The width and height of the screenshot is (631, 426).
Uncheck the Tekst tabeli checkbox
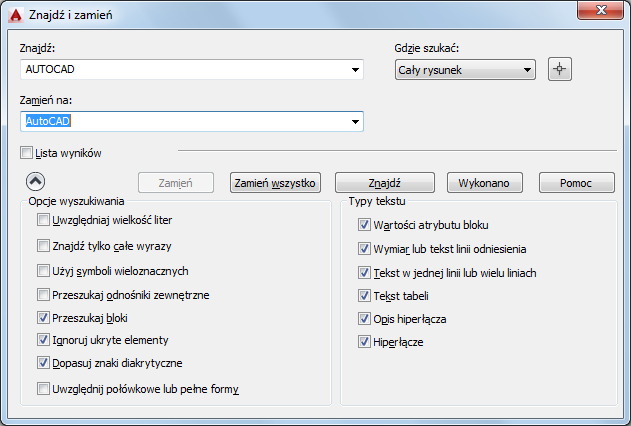(x=364, y=296)
